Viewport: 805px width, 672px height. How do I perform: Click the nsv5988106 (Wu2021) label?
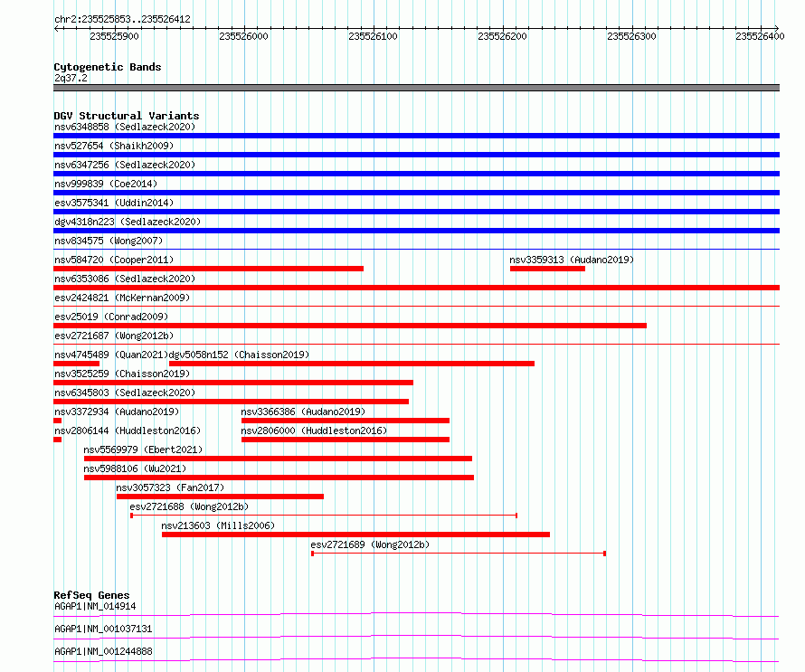click(135, 469)
